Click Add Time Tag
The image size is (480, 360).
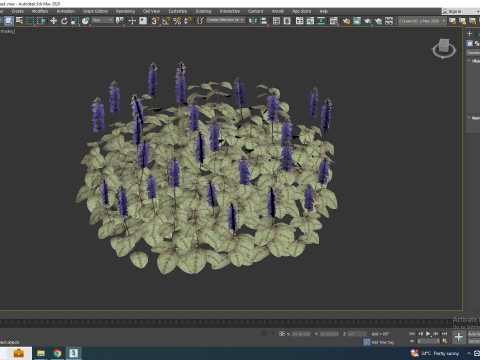[x=384, y=342]
